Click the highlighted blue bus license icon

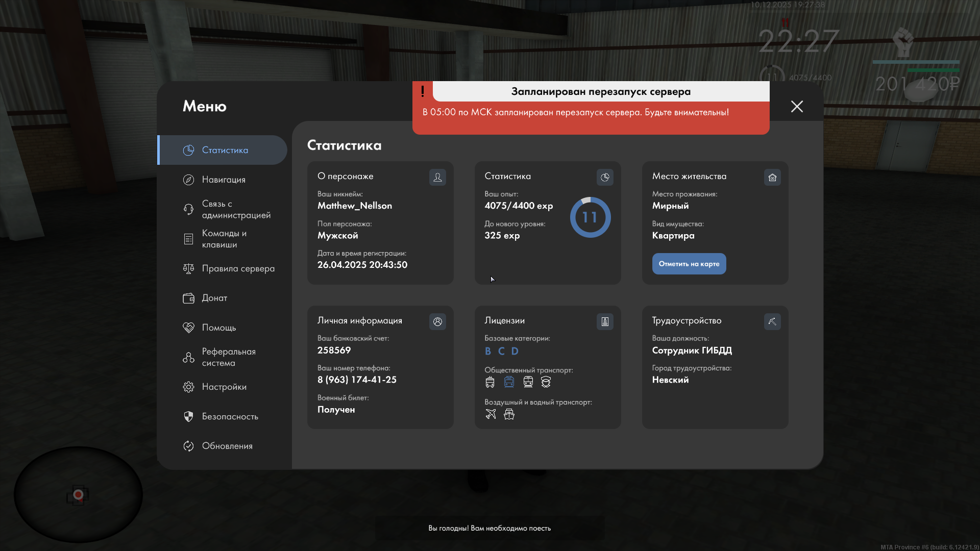(x=509, y=382)
